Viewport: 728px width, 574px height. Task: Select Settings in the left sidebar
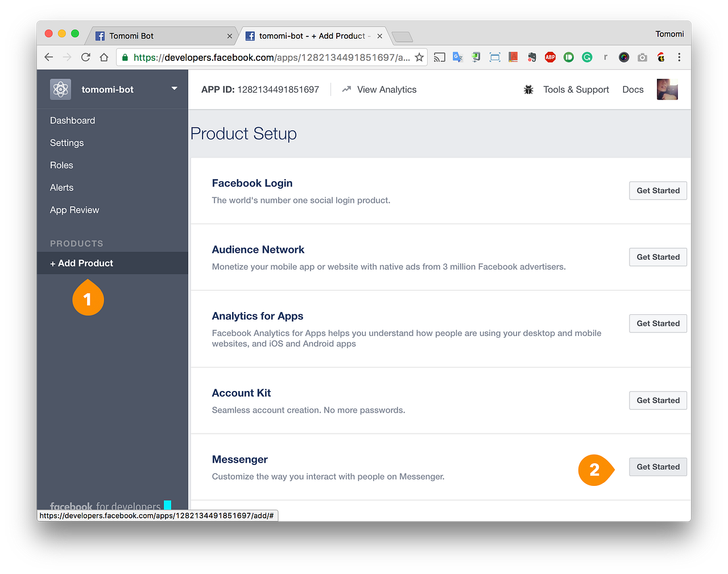(67, 143)
